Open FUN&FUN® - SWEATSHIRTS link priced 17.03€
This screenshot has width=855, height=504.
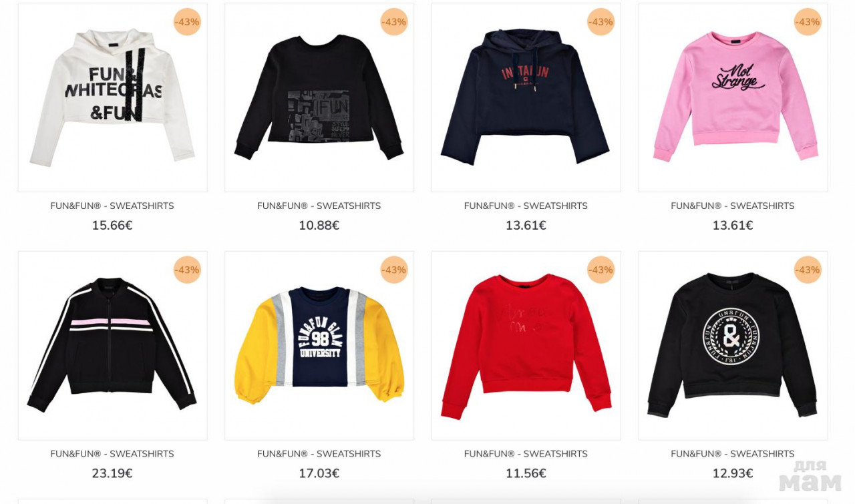click(x=319, y=454)
